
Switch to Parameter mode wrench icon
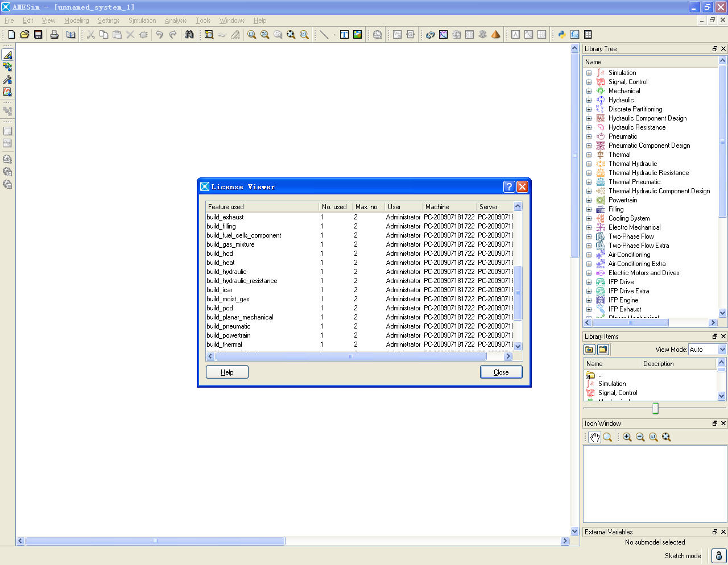tap(7, 80)
